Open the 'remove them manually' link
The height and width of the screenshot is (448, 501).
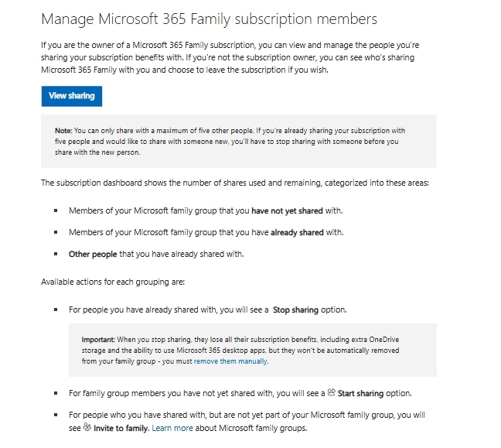230,361
